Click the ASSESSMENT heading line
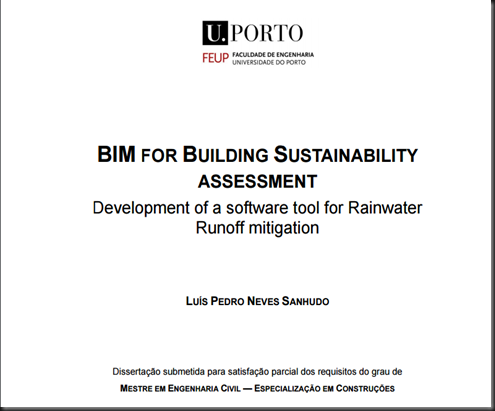The width and height of the screenshot is (495, 411). 257,182
